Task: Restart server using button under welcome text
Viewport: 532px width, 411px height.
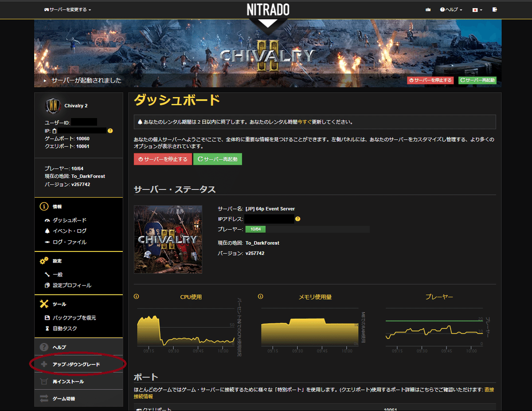Action: tap(218, 159)
